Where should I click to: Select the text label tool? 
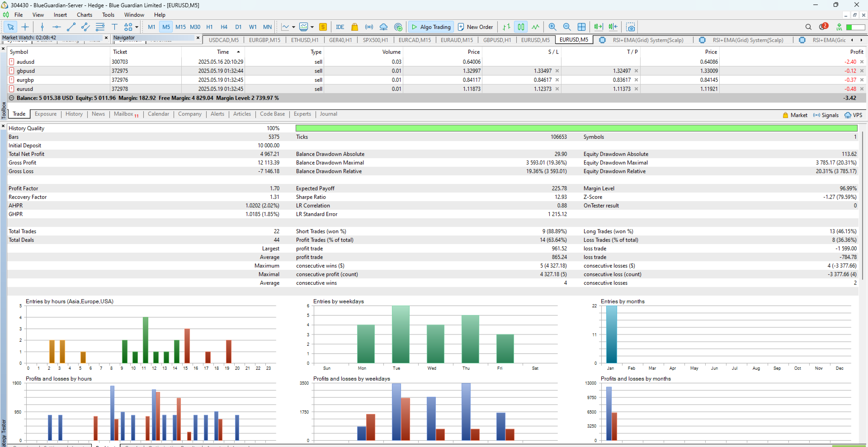click(114, 27)
